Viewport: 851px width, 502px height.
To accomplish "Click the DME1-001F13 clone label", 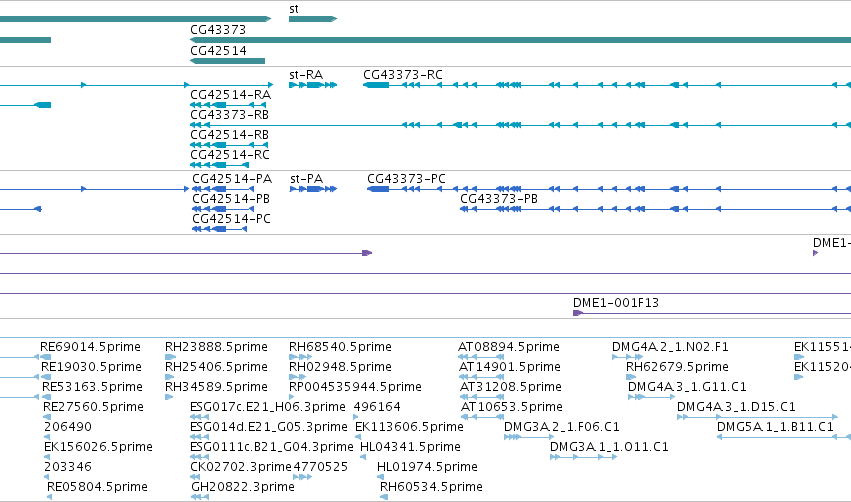I will click(615, 303).
